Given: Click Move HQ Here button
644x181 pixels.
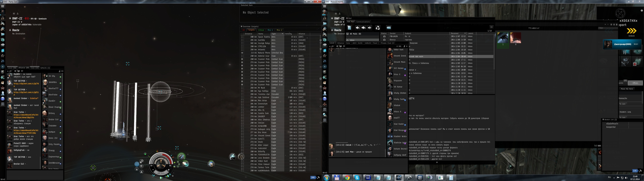Looking at the screenshot, I should pos(627,89).
